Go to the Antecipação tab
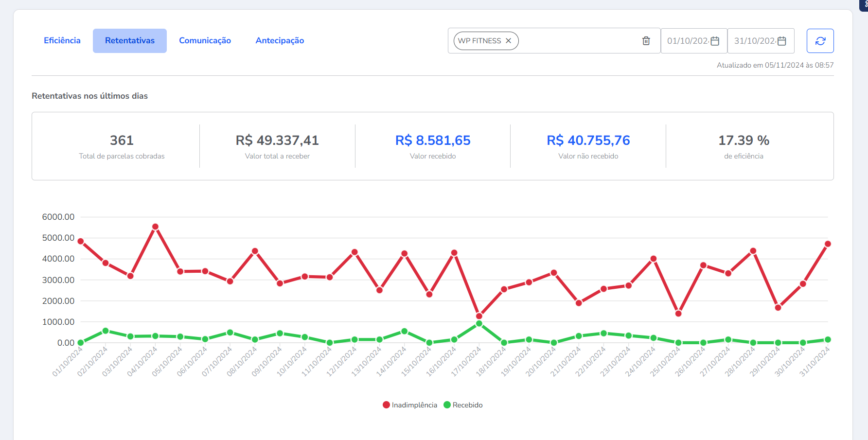 pos(280,41)
